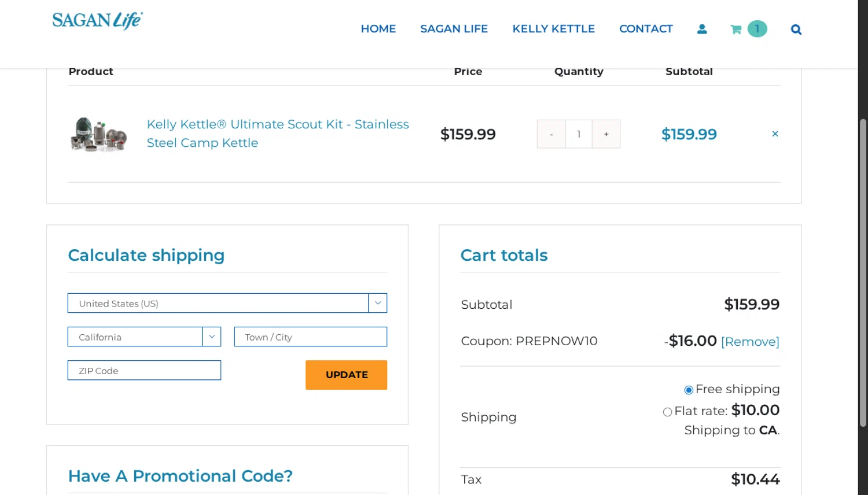Viewport: 868px width, 495px height.
Task: Open the Home menu item
Action: click(378, 29)
